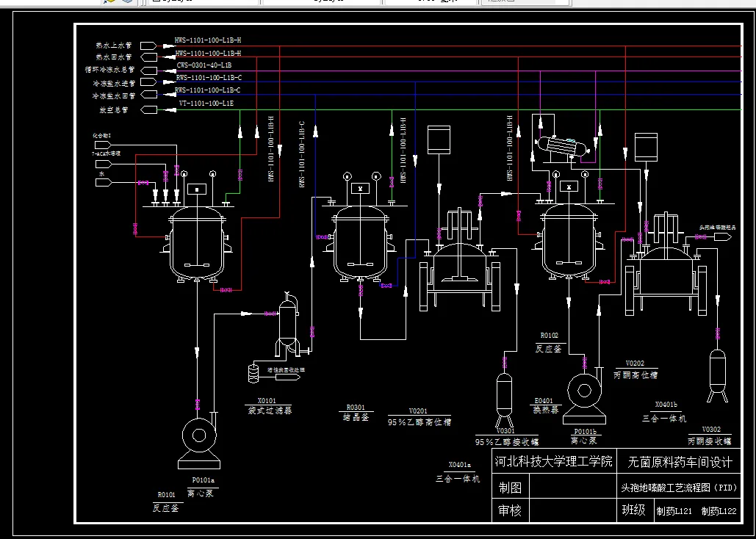Click the X0101 袋式过滤器 label

click(x=267, y=405)
